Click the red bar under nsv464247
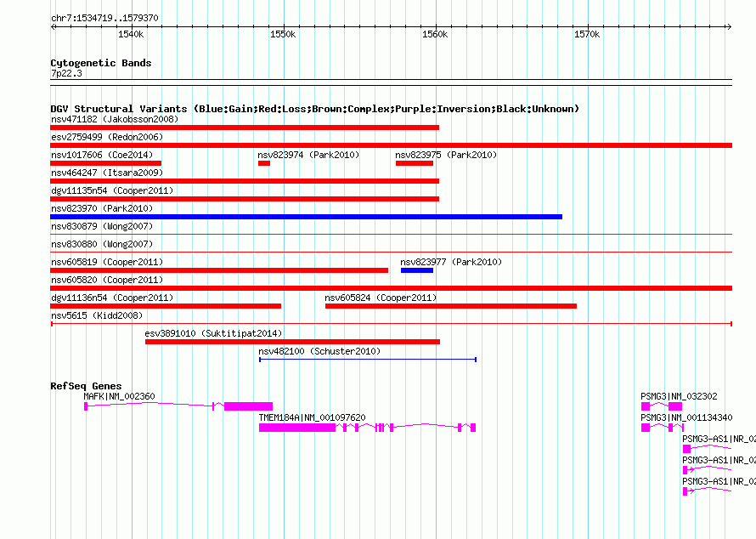 pyautogui.click(x=245, y=181)
